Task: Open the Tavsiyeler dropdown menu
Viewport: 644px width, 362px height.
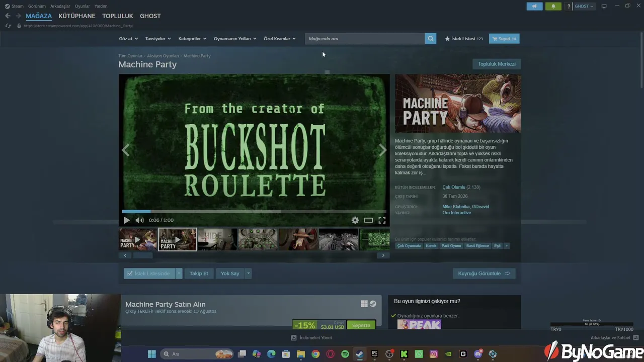Action: [158, 39]
